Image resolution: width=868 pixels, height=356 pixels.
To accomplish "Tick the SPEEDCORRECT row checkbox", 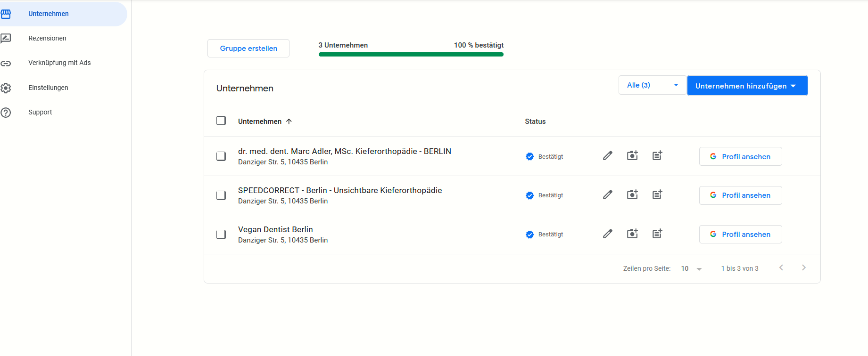I will (x=221, y=195).
